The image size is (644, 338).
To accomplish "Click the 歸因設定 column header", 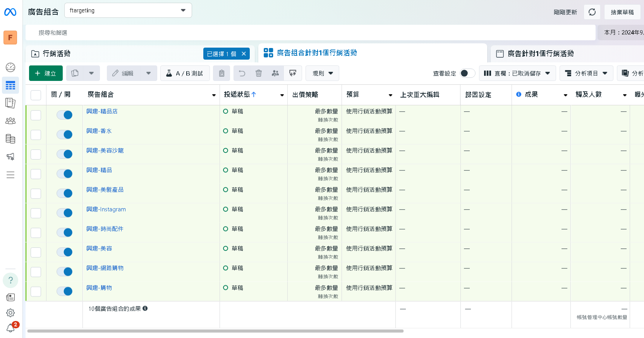I will pyautogui.click(x=478, y=95).
